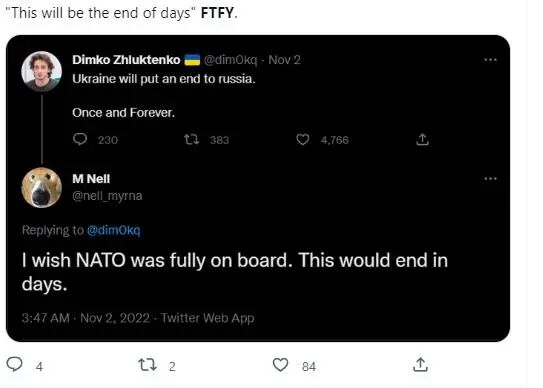Open Dimko Zhluktenko's profile picture

tap(42, 71)
